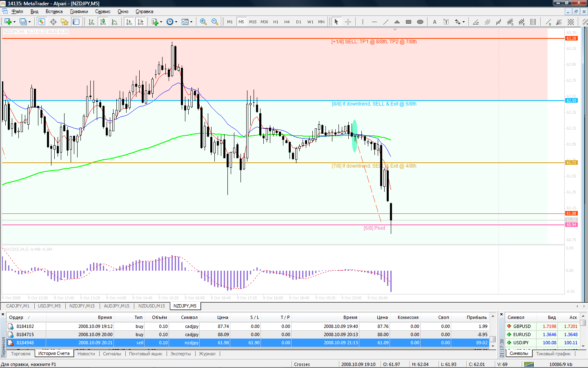Select the trendline drawing tool

[385, 22]
